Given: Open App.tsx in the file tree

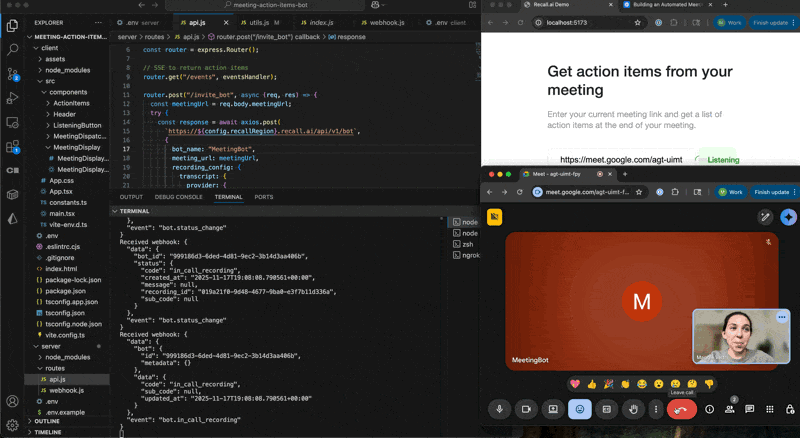Looking at the screenshot, I should click(61, 191).
